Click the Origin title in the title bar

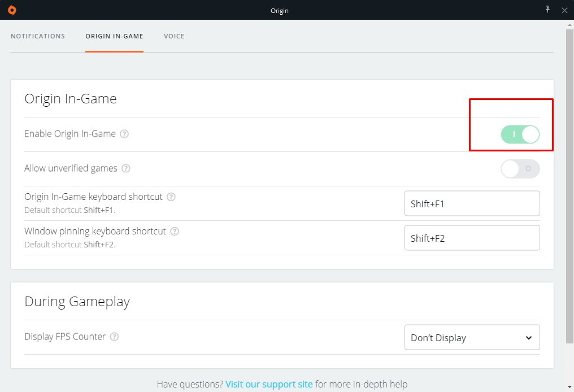point(280,11)
